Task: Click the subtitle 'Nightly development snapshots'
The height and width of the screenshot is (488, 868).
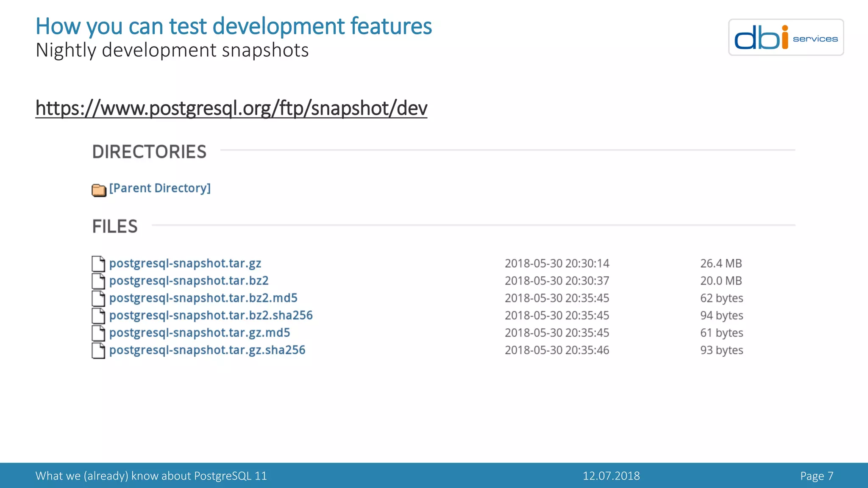Action: (172, 50)
